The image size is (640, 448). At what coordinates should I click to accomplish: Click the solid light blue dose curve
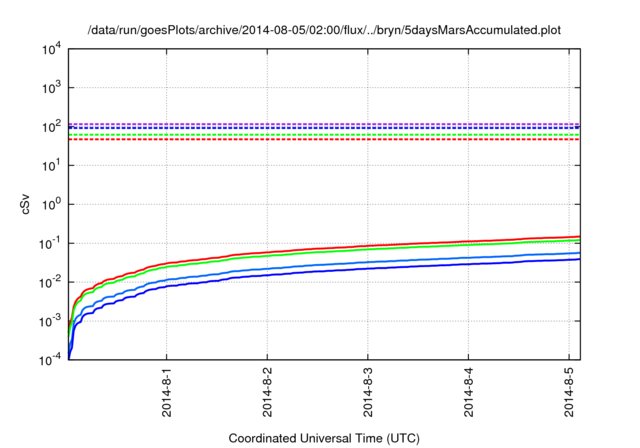tap(367, 262)
